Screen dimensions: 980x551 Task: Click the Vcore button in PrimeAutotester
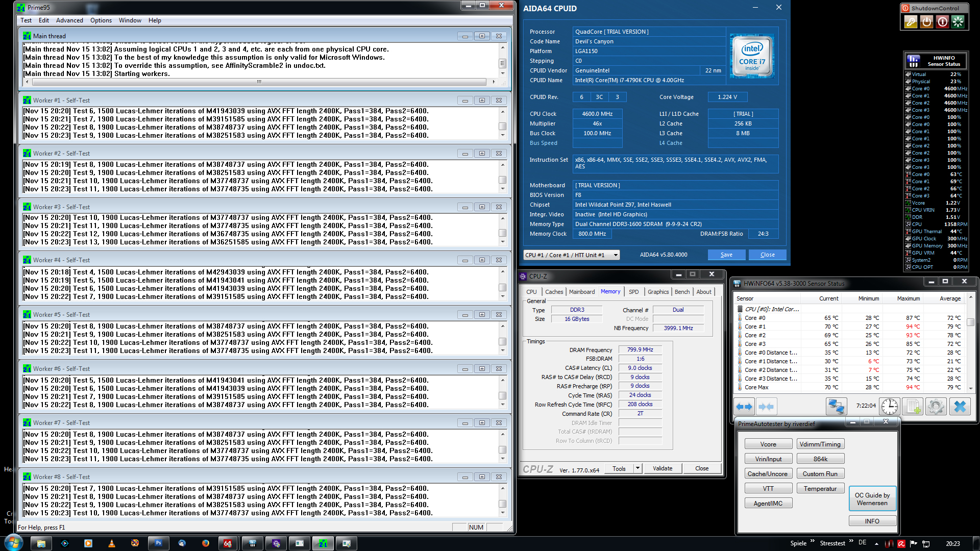pyautogui.click(x=768, y=444)
